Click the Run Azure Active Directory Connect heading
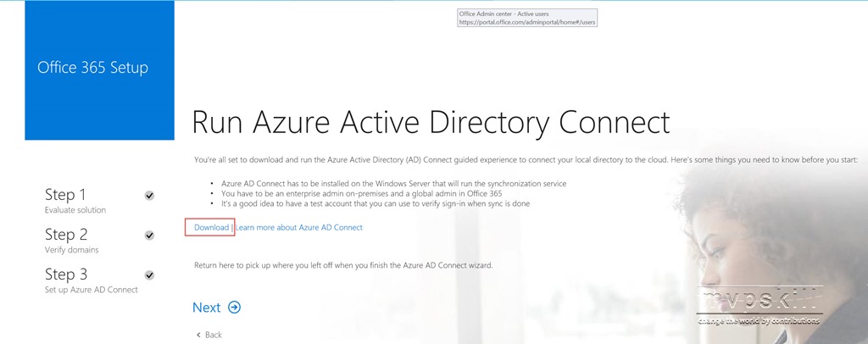The height and width of the screenshot is (344, 868). point(431,122)
